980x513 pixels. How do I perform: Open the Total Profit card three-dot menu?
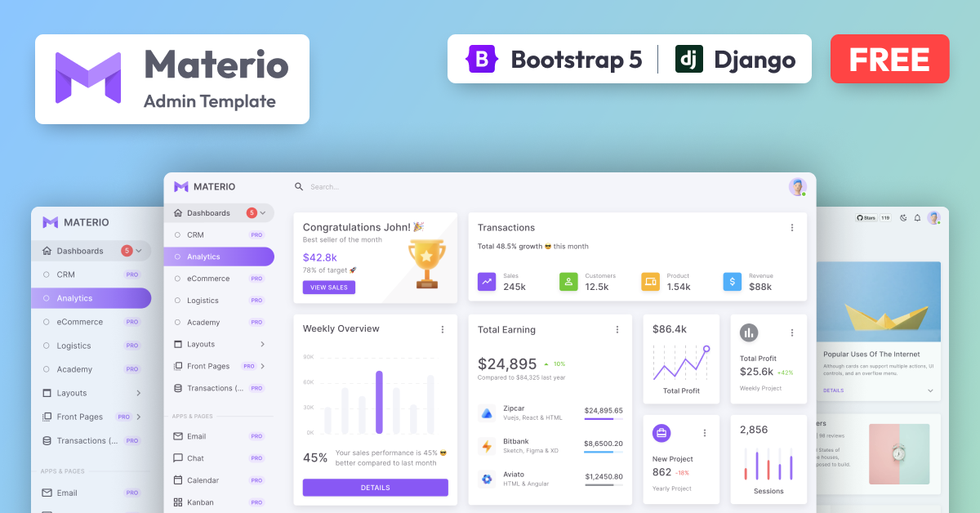coord(791,332)
